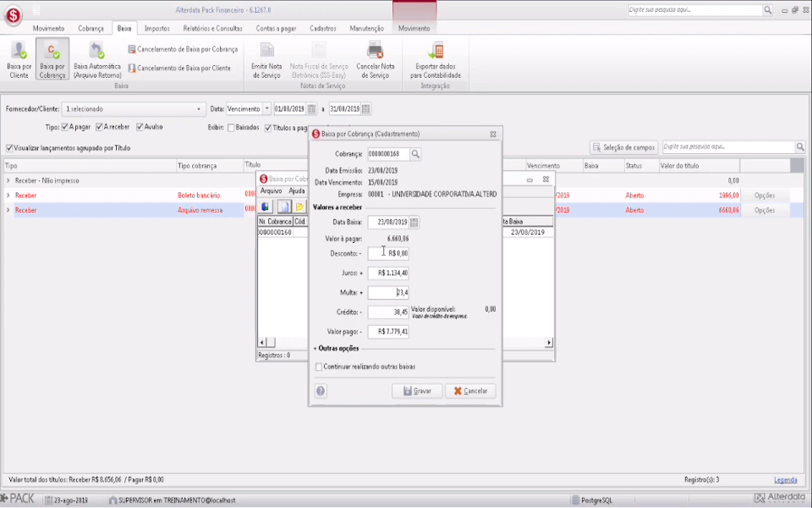
Task: Open calendar for end date 31/08/2019
Action: click(x=365, y=109)
